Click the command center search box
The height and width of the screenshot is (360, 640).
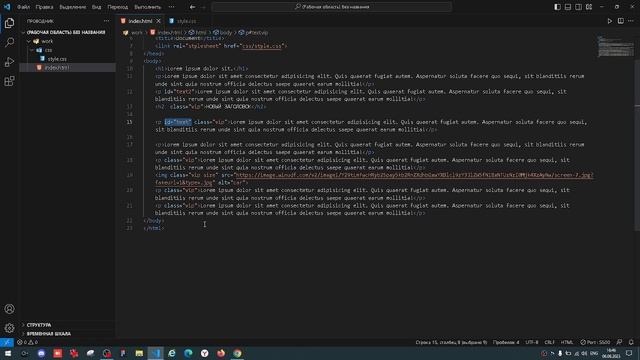pyautogui.click(x=332, y=7)
